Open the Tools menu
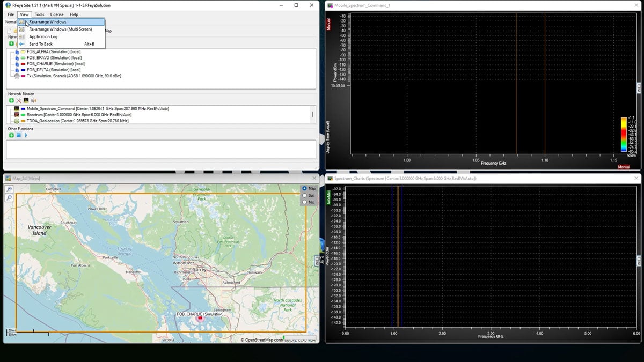The image size is (644, 362). click(x=39, y=14)
